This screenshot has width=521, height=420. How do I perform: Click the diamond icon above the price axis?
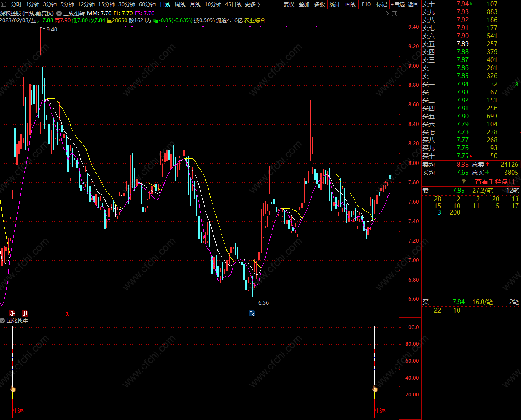click(x=386, y=14)
